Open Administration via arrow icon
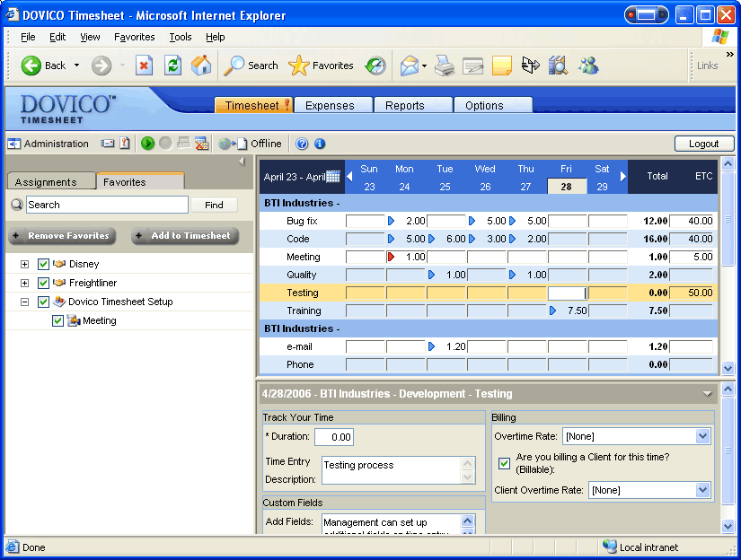This screenshot has width=741, height=560. [14, 144]
